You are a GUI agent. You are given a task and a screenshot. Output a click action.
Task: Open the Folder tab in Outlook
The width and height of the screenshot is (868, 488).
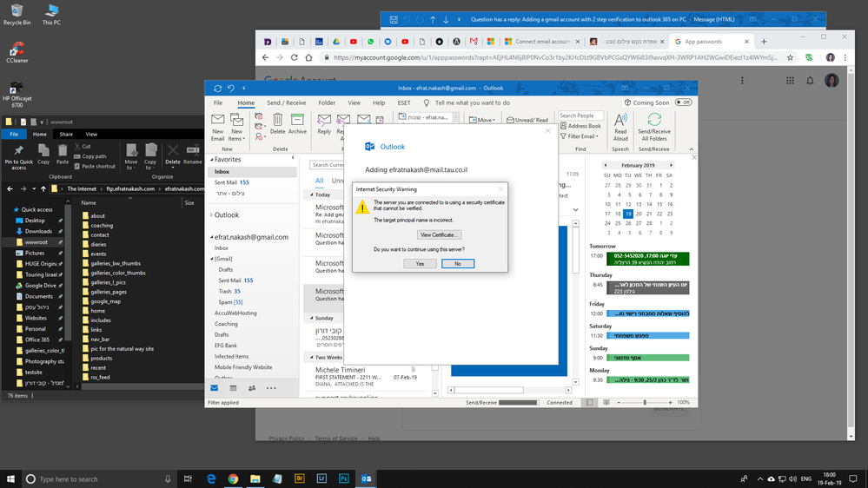[327, 102]
